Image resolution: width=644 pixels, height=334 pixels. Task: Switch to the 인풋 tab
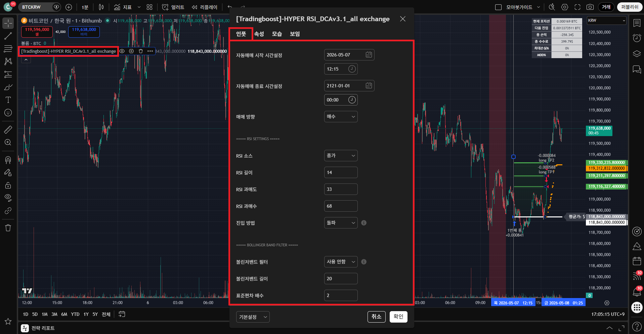click(x=241, y=34)
